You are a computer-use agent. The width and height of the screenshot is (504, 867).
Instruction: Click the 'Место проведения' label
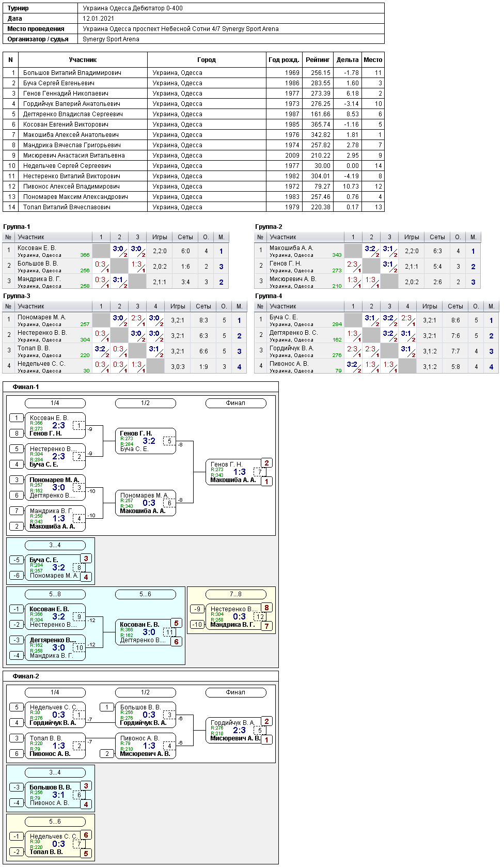coord(36,29)
